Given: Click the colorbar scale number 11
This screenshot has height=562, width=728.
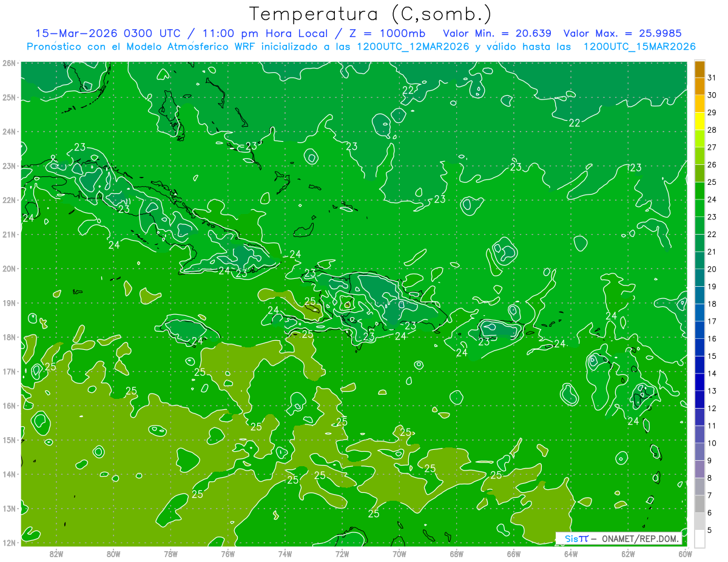Looking at the screenshot, I should click(x=712, y=426).
